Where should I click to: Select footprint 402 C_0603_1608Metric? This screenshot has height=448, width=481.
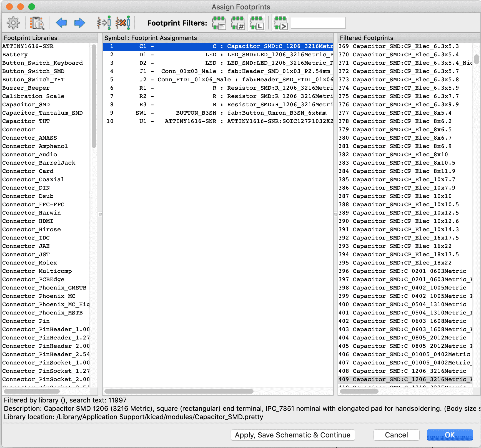click(x=405, y=321)
